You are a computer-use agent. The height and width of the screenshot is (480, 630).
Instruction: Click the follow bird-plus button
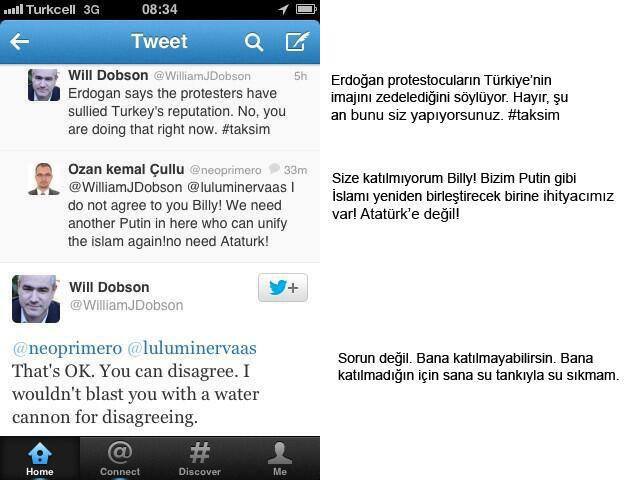pos(283,288)
